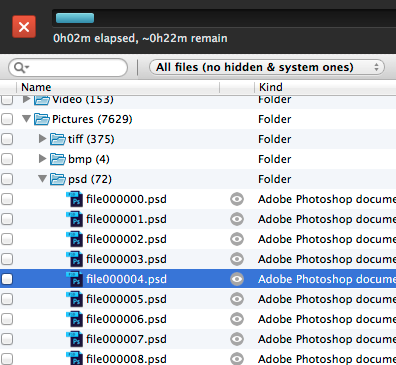Click the psd folder icon

(x=58, y=179)
